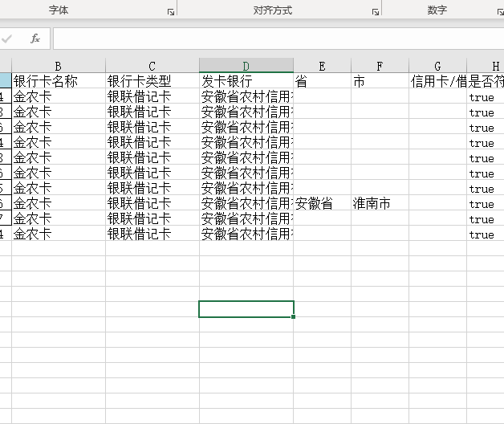Select column D header
Viewport: 504px width, 424px height.
[246, 66]
